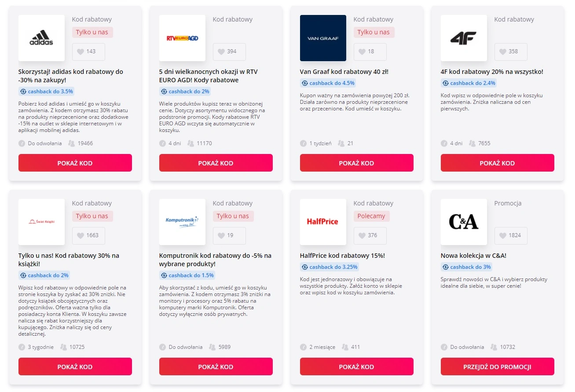Click heart icon on Komputronik coupon

point(221,235)
